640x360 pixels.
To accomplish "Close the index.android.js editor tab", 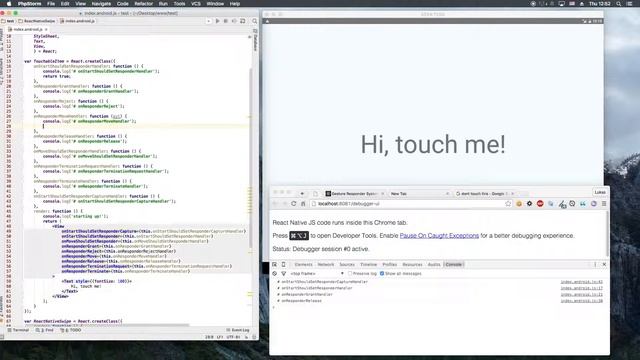I will point(46,29).
